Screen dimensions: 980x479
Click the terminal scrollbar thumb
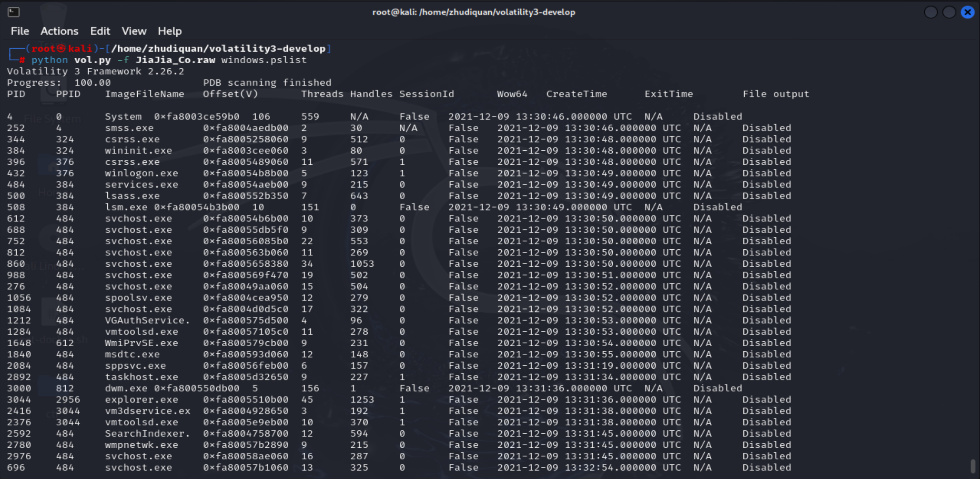973,466
